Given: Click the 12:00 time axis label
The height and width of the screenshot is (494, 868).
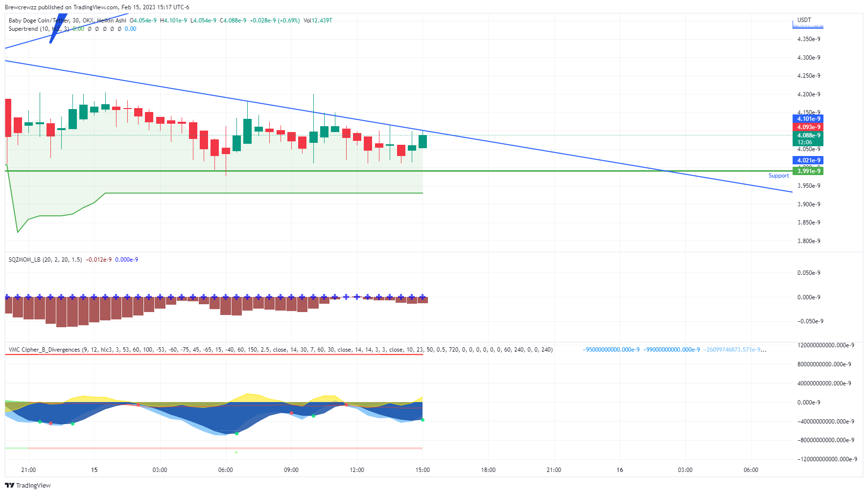Looking at the screenshot, I should (x=357, y=470).
